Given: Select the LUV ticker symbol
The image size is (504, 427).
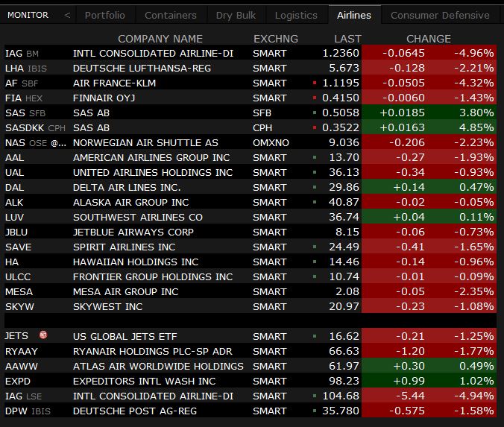Looking at the screenshot, I should 14,217.
